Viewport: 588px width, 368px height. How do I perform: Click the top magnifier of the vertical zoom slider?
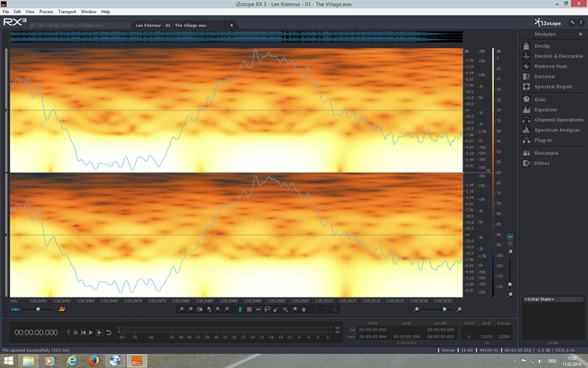510,252
